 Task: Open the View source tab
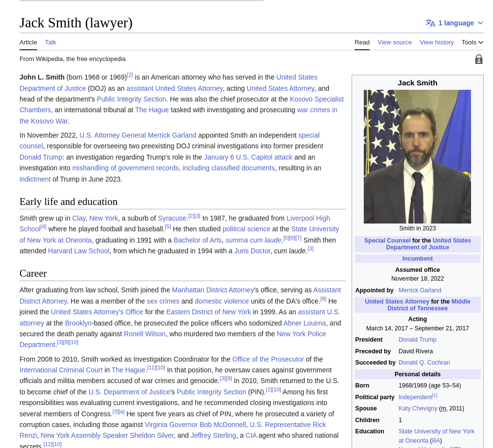click(394, 42)
